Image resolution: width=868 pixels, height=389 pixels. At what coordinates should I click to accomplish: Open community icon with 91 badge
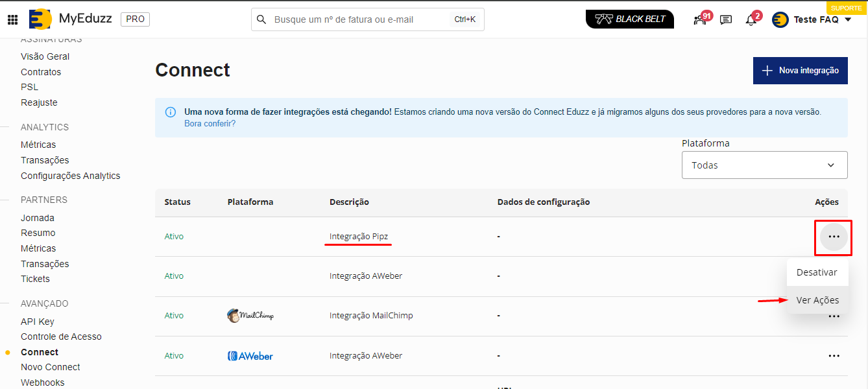tap(700, 19)
